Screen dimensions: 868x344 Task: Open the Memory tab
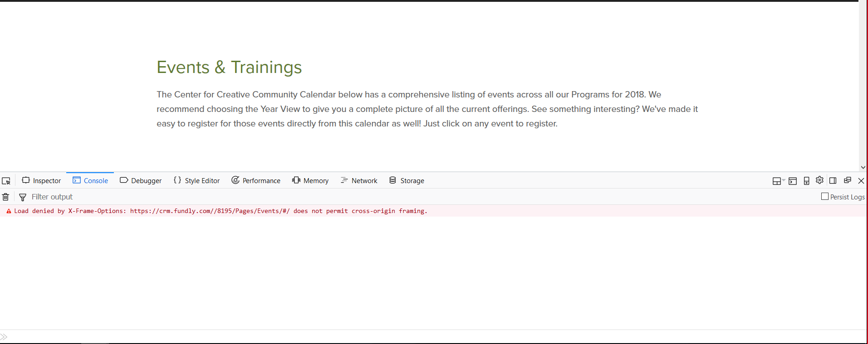pos(310,180)
